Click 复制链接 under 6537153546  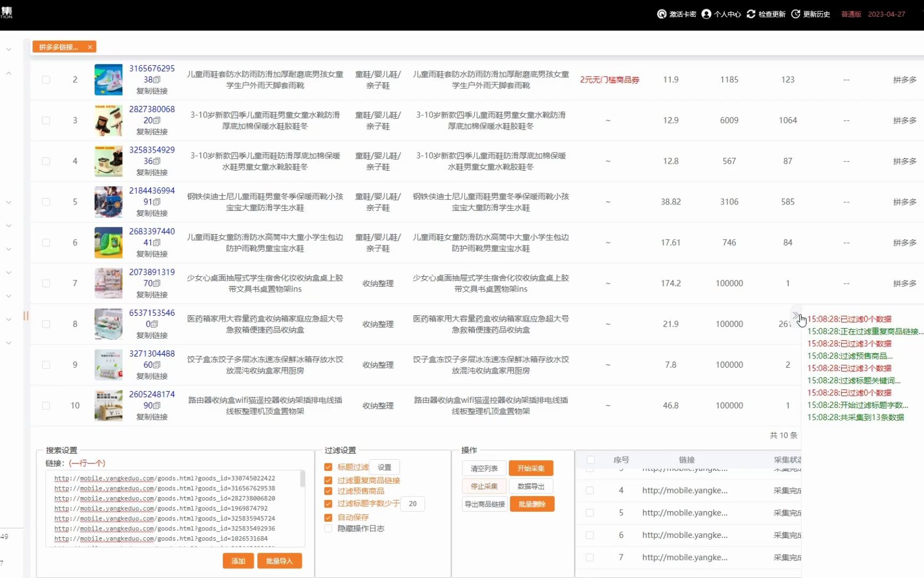coord(152,335)
